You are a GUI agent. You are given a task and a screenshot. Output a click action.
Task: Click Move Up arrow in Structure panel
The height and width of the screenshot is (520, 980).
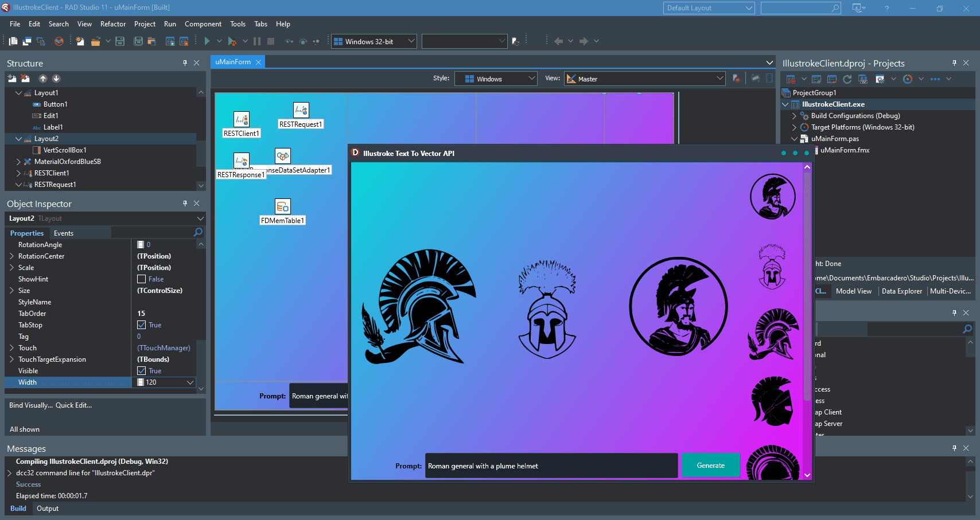(x=43, y=79)
